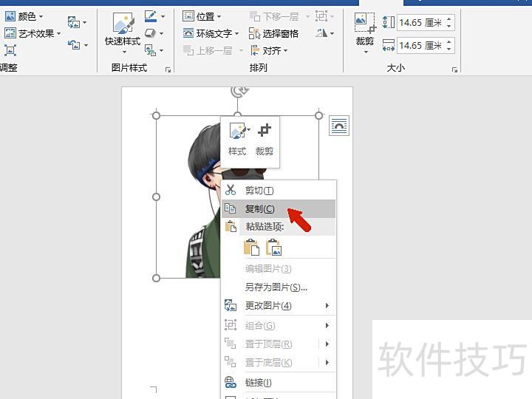Open the 颜色 (Color) adjustment dropdown
Image resolution: width=532 pixels, height=399 pixels.
coord(24,16)
